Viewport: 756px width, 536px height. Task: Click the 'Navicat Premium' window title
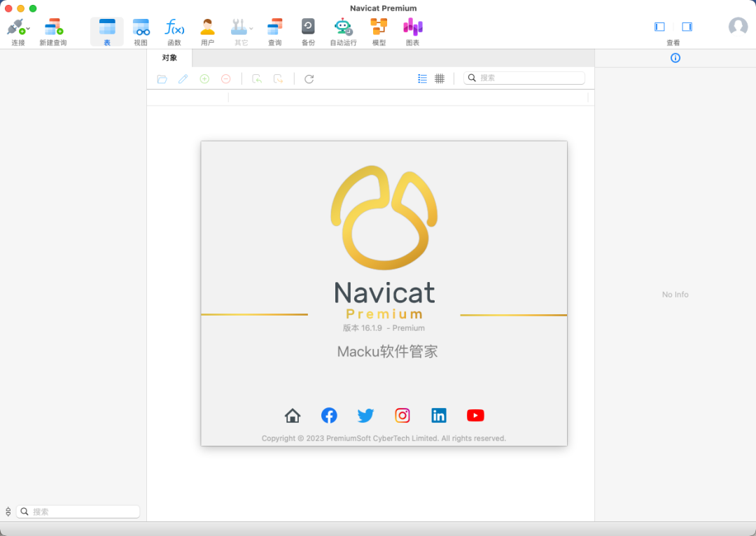(384, 8)
